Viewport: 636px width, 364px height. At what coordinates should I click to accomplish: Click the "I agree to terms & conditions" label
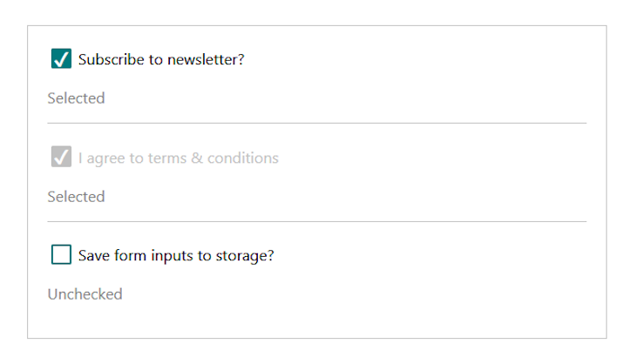point(178,158)
